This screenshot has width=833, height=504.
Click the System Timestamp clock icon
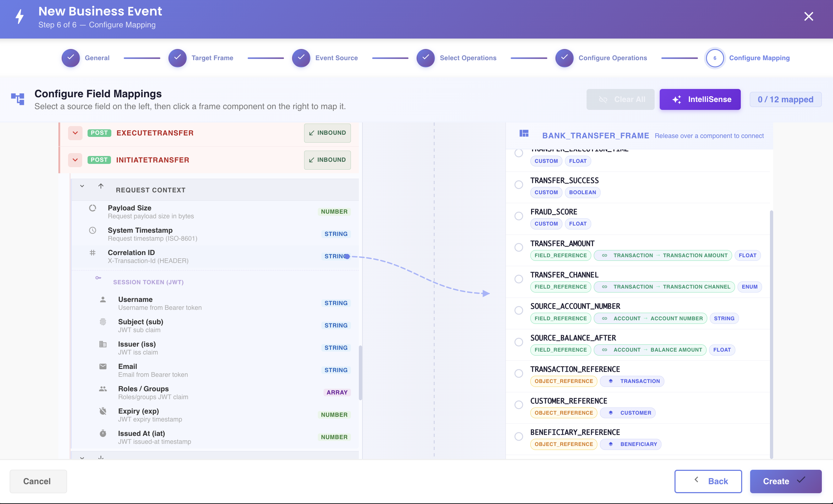tap(93, 230)
